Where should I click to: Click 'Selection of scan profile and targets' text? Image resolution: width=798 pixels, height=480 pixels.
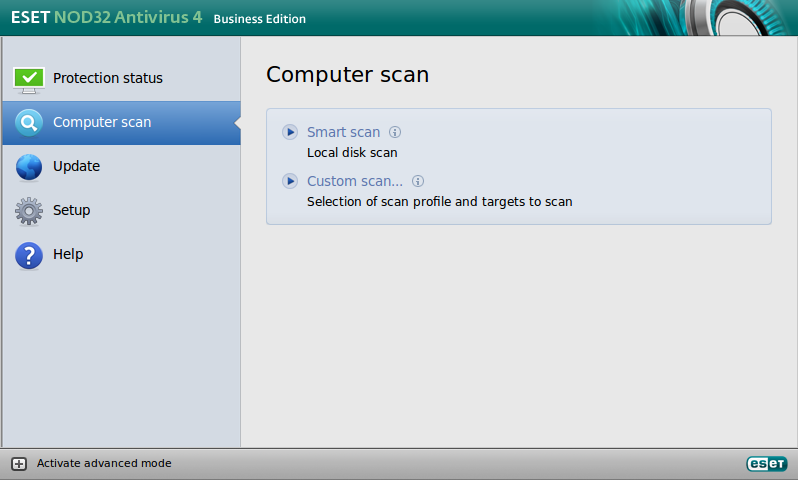tap(440, 202)
